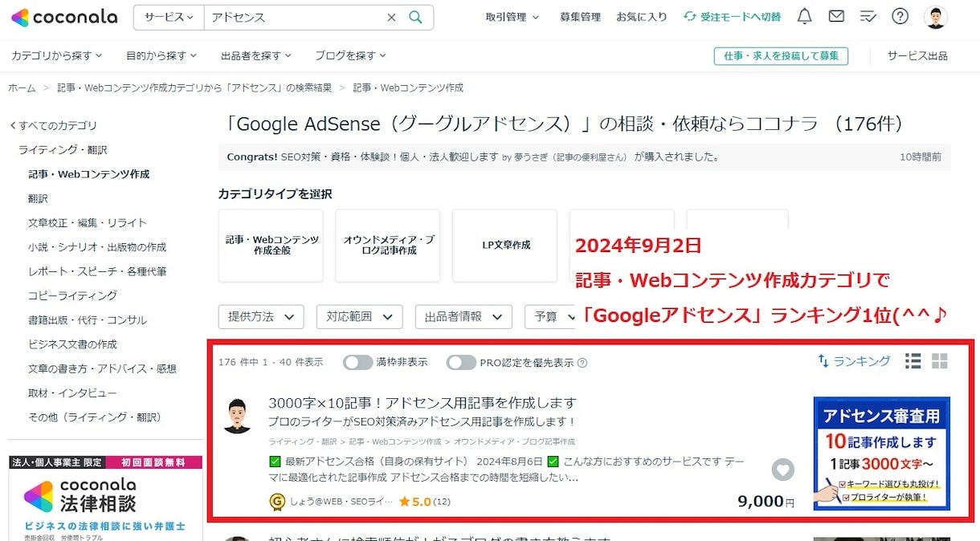Click seller name しょう@WEB・SEOライ…
Viewport: 980px width, 541px height.
[x=341, y=502]
